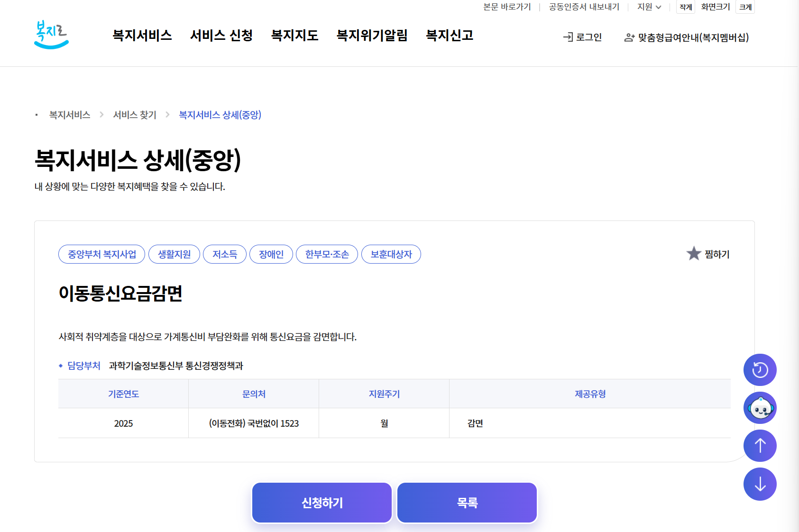
Task: Click 공동인증서 내보내기
Action: click(x=584, y=7)
